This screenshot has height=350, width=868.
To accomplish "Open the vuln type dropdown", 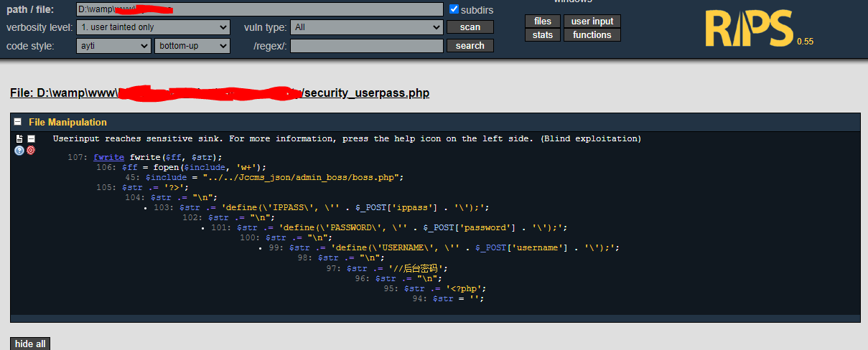I will pos(367,27).
